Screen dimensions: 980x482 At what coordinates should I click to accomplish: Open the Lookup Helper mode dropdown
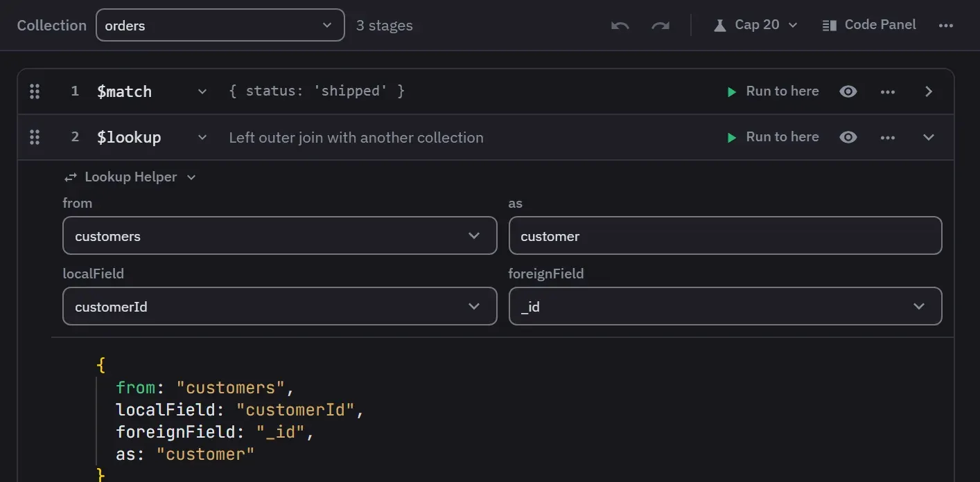[130, 177]
